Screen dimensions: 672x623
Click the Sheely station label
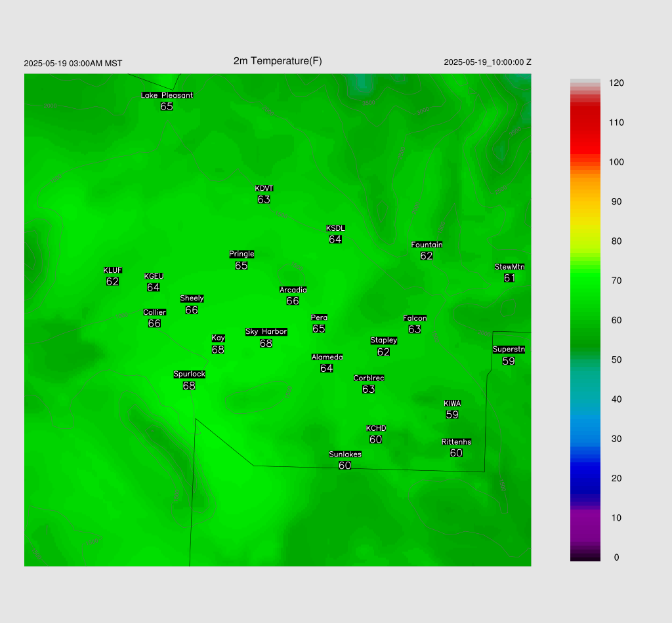[192, 298]
